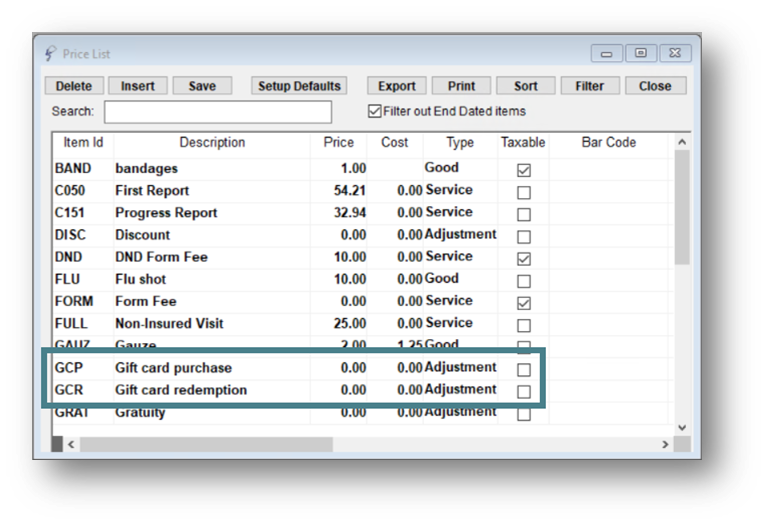Screen dimensions: 767x525
Task: Close window with title bar X
Action: click(676, 53)
